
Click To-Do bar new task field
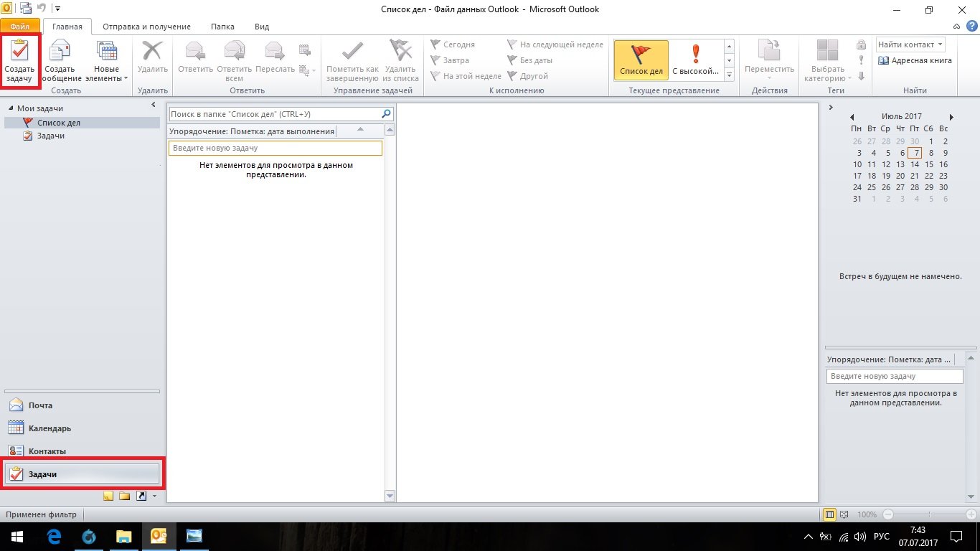click(x=895, y=376)
